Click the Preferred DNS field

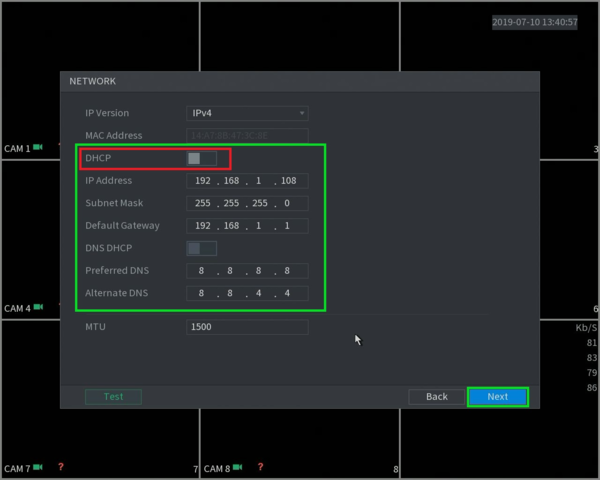[x=247, y=271]
